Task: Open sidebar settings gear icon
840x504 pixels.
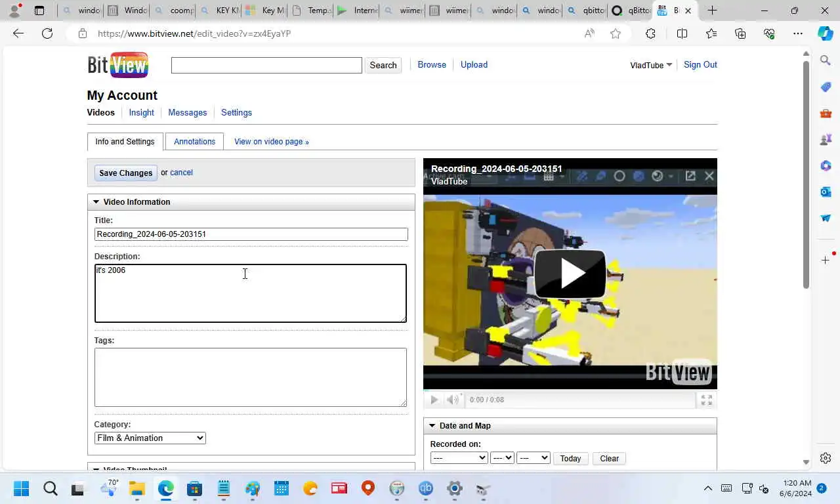Action: [826, 458]
